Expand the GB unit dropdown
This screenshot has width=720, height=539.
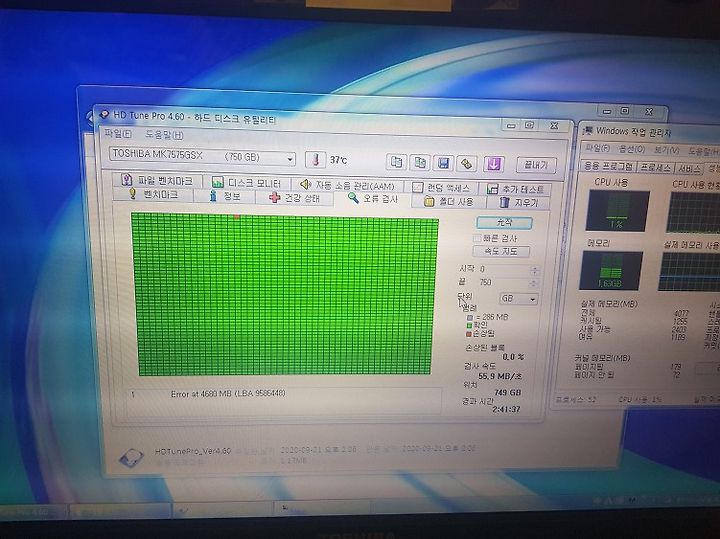533,299
